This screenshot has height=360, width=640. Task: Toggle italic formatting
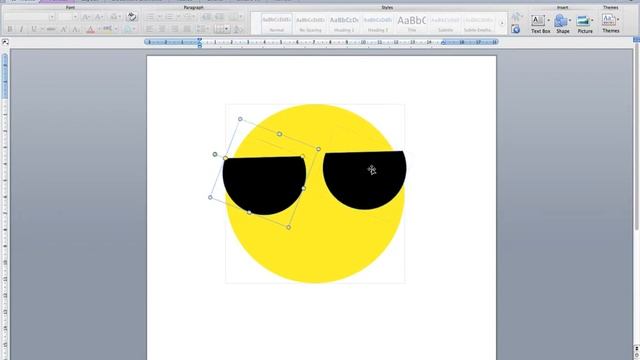[x=22, y=29]
